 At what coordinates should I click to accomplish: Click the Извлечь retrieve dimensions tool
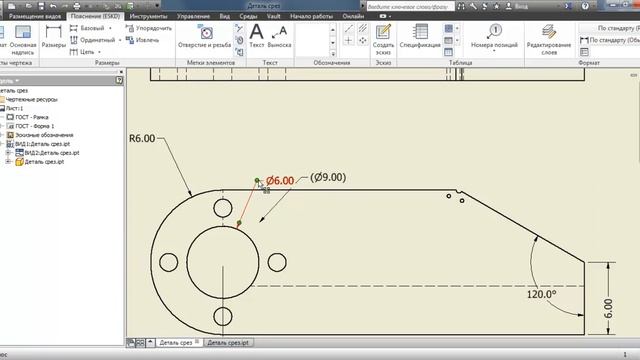142,40
